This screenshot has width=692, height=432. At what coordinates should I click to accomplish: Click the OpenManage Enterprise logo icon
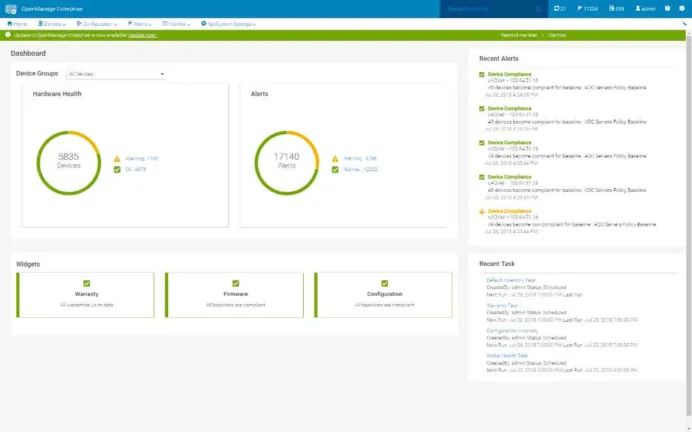(11, 9)
